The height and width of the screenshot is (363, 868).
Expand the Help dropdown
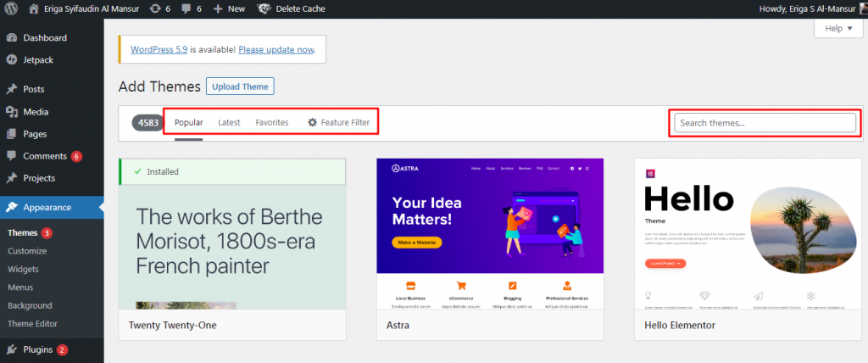coord(837,28)
